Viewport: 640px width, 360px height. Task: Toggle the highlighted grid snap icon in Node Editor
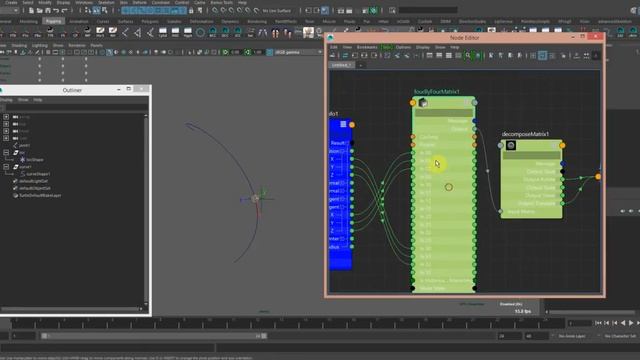542,56
